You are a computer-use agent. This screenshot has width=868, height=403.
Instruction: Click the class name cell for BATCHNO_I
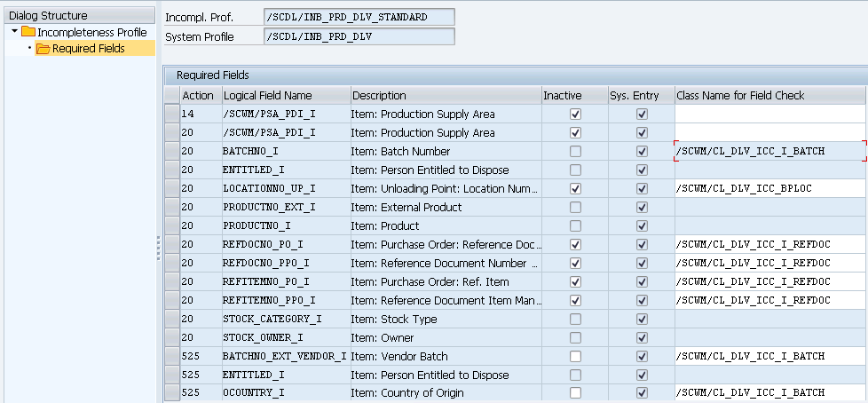(769, 152)
